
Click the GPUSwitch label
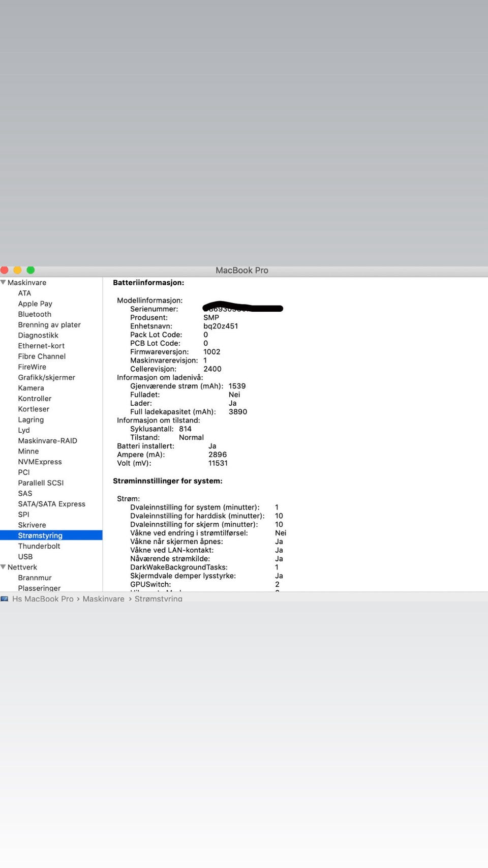[150, 584]
